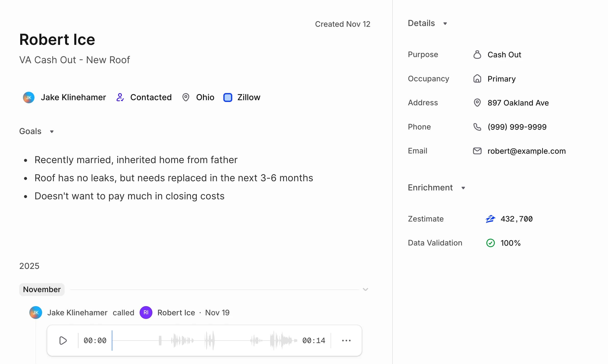Click the Data Validation checkmark icon
The height and width of the screenshot is (364, 608).
pyautogui.click(x=490, y=243)
